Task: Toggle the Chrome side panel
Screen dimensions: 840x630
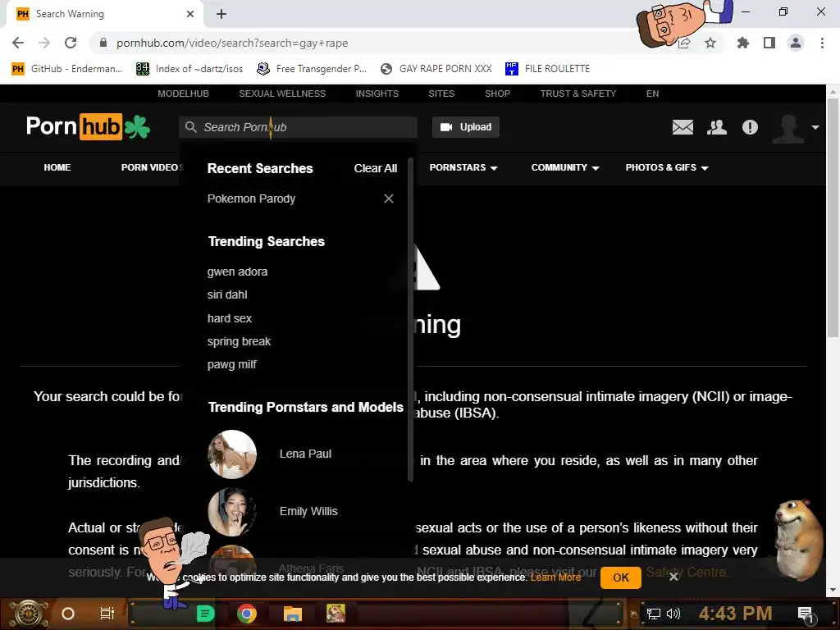Action: pyautogui.click(x=769, y=43)
